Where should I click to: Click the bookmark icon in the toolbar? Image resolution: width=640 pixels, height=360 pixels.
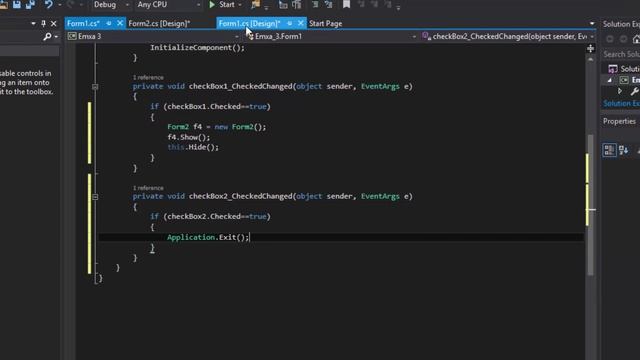346,5
